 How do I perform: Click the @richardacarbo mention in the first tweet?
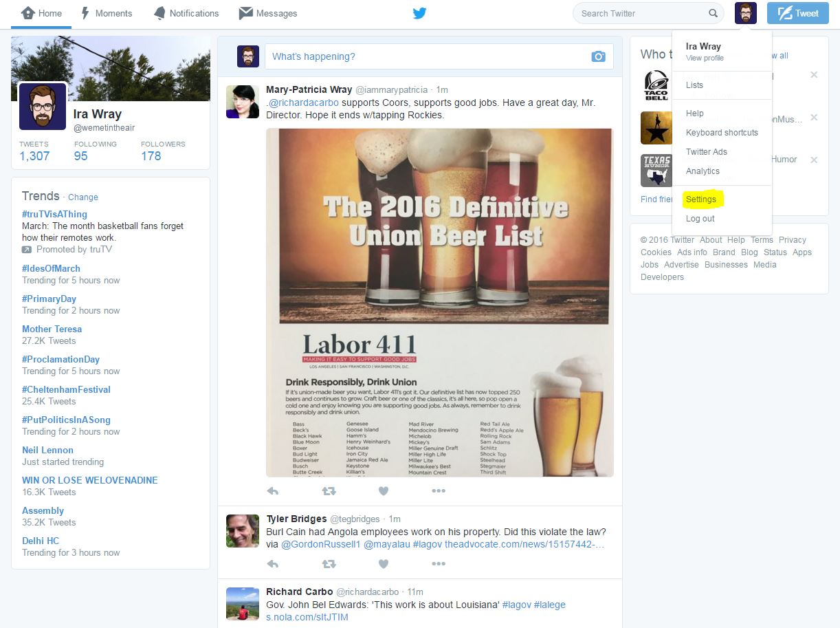tap(303, 102)
